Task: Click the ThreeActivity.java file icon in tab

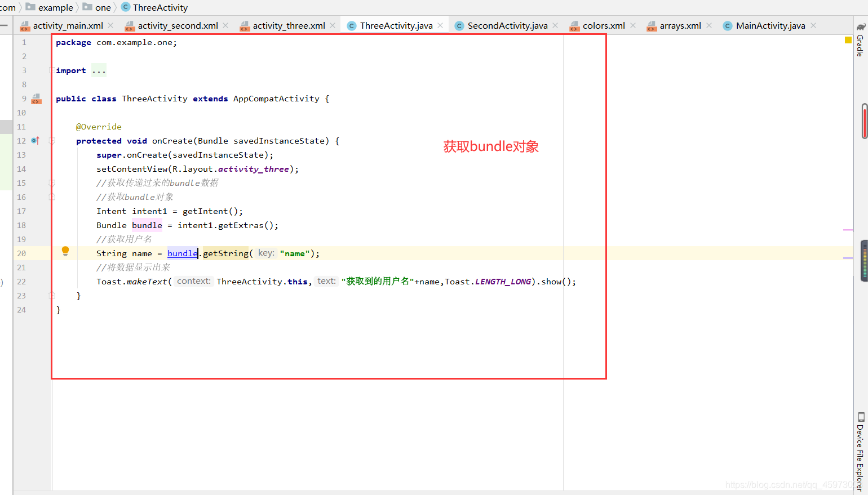Action: [352, 26]
